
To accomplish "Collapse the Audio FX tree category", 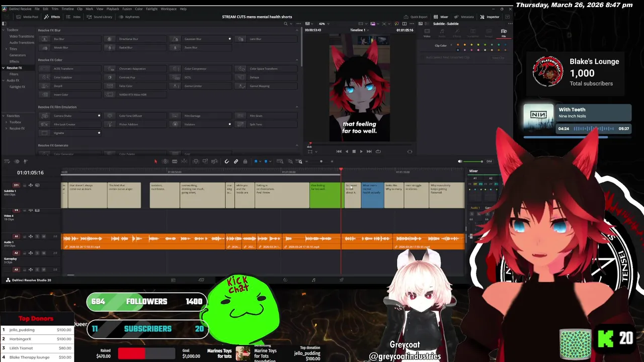I will pyautogui.click(x=3, y=80).
